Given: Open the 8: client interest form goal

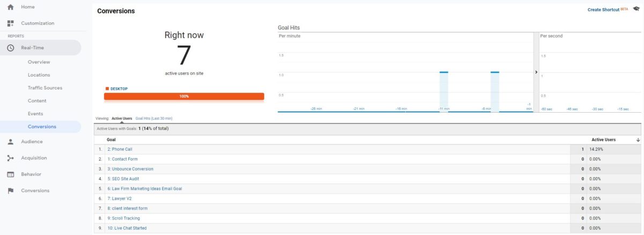Looking at the screenshot, I should [x=127, y=208].
